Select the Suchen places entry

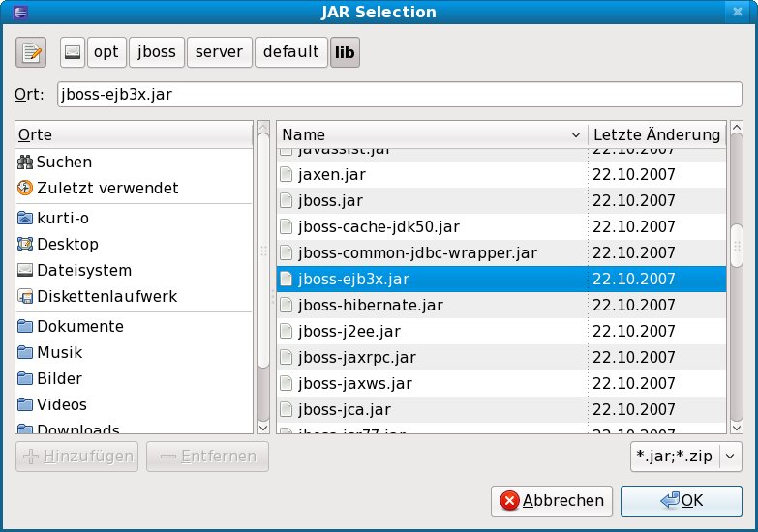(134, 162)
